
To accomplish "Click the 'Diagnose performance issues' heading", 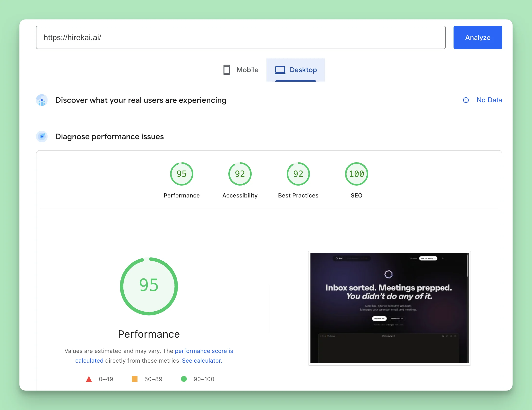I will pyautogui.click(x=110, y=137).
